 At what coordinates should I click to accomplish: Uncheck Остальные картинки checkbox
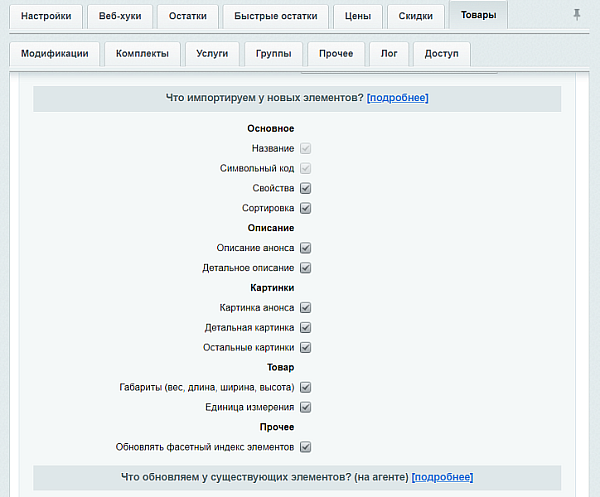pyautogui.click(x=306, y=348)
